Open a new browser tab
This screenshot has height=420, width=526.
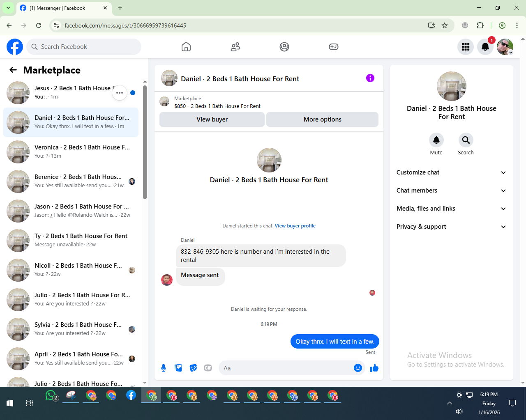coord(120,8)
